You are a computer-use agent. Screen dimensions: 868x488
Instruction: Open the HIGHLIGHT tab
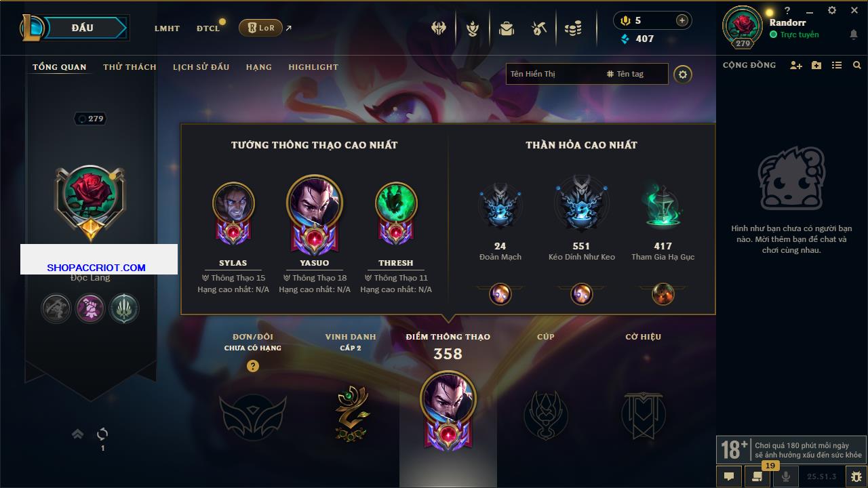click(x=313, y=67)
